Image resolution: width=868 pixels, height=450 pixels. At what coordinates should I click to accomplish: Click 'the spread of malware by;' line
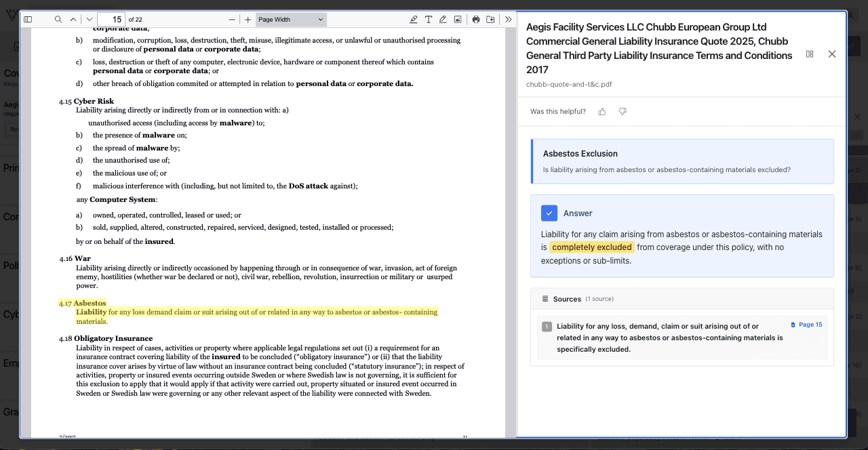pos(136,148)
